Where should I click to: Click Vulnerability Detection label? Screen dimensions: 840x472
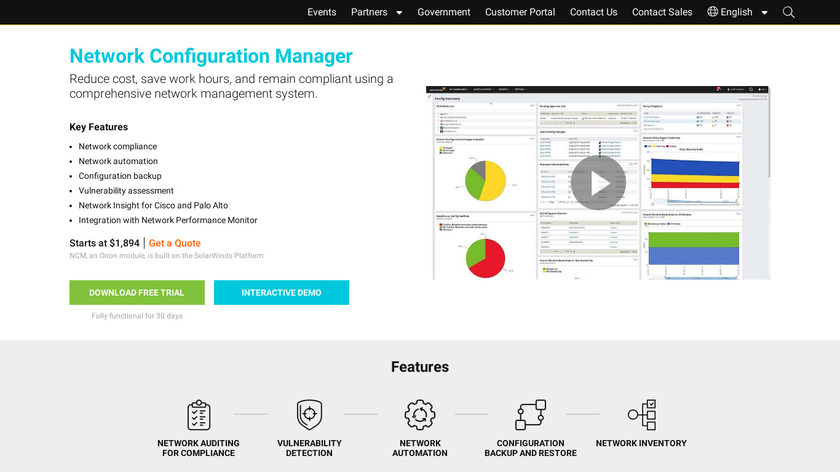[x=309, y=448]
